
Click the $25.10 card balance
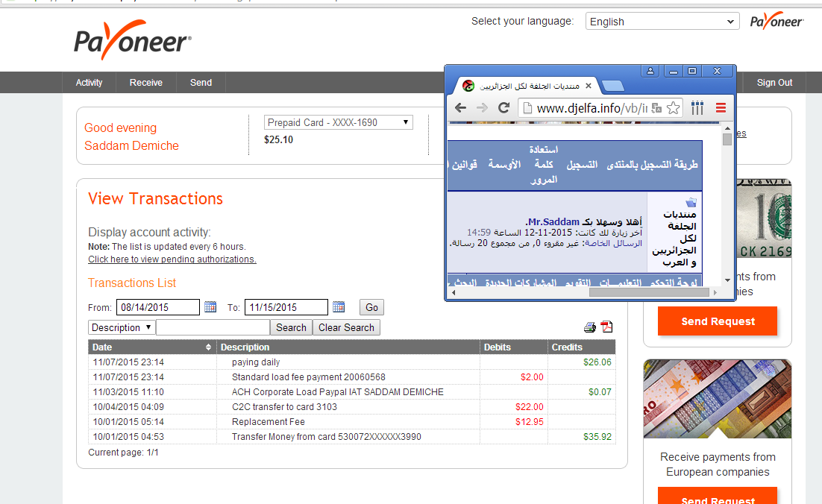click(278, 140)
